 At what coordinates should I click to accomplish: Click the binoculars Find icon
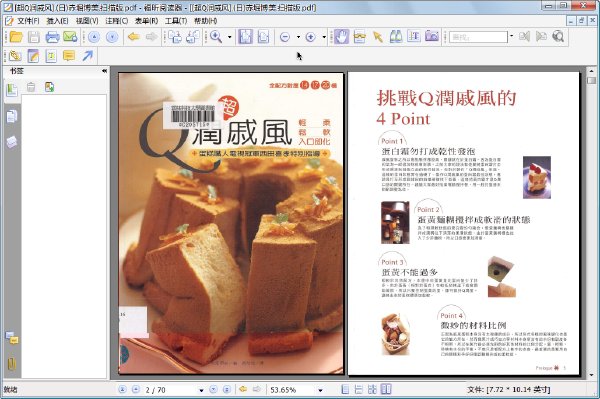(396, 37)
